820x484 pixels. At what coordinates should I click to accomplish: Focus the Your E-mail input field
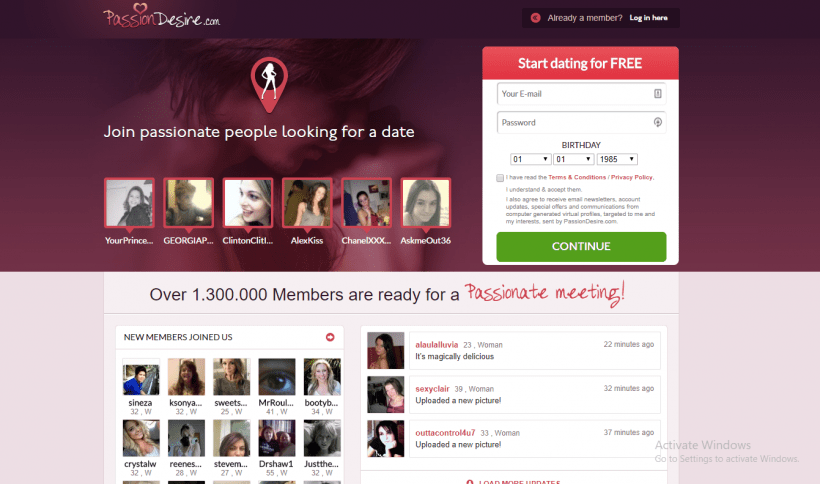click(581, 94)
